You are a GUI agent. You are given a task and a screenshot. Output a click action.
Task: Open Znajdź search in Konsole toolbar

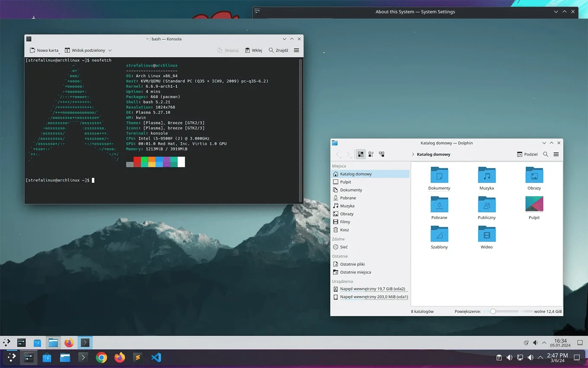tap(278, 50)
